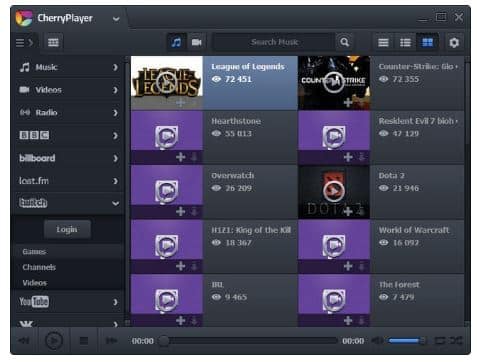Collapse the Twitch section chevron
The height and width of the screenshot is (362, 477).
(x=115, y=203)
